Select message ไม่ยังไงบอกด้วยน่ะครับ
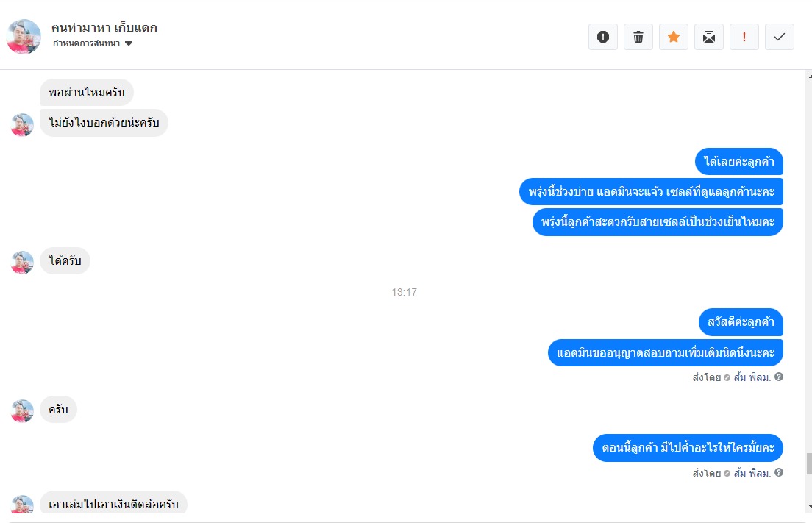This screenshot has height=523, width=812. click(104, 123)
